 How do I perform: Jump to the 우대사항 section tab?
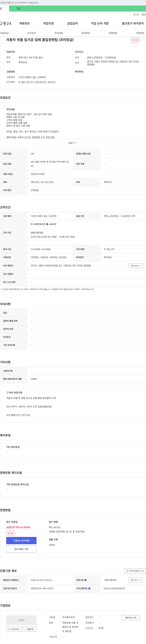click(x=59, y=33)
